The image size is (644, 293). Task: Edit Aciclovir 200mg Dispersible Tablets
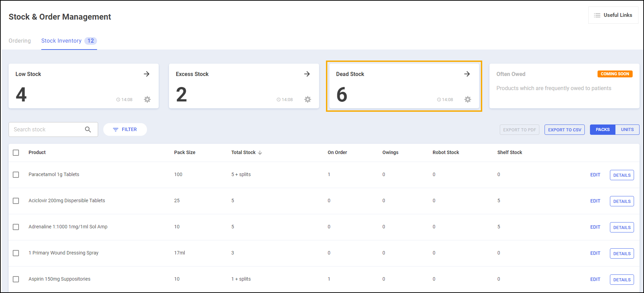tap(595, 201)
